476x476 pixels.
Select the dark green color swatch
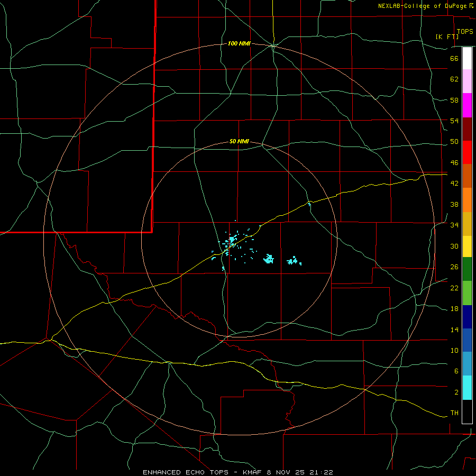pos(467,269)
